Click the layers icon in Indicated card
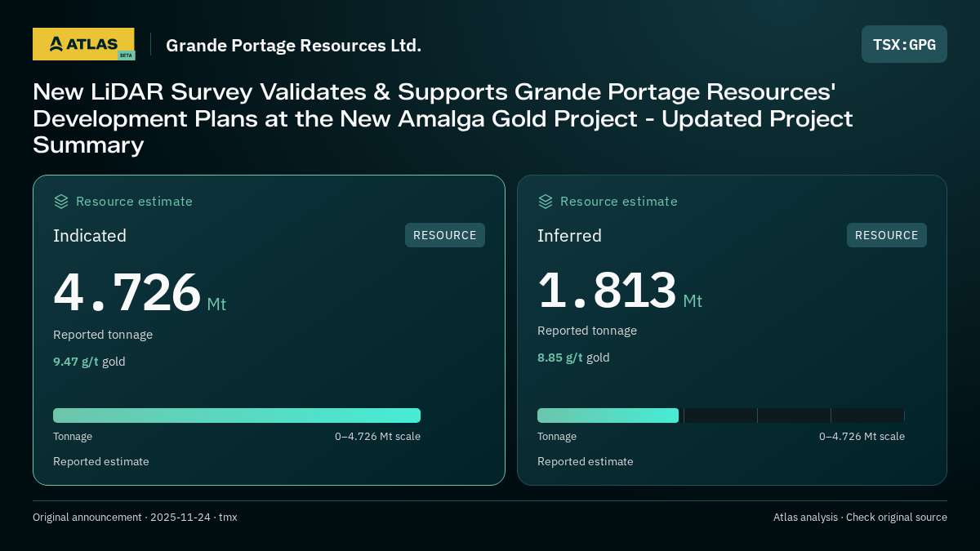The width and height of the screenshot is (980, 551). (x=61, y=202)
